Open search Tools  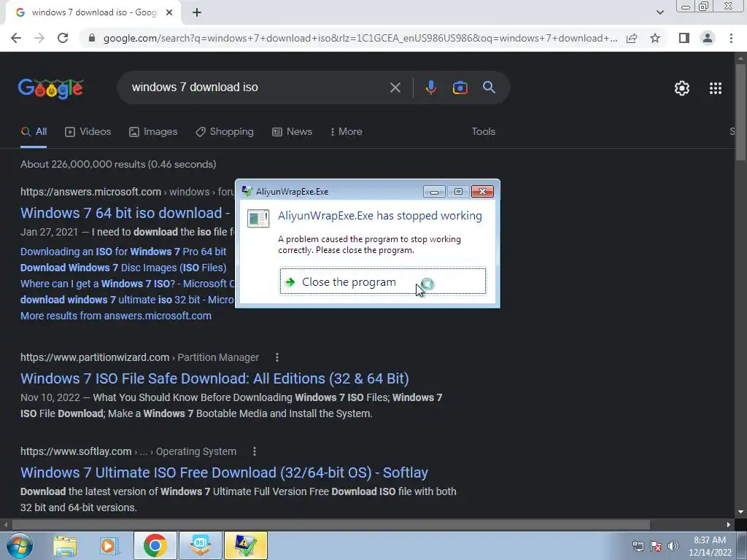(483, 132)
